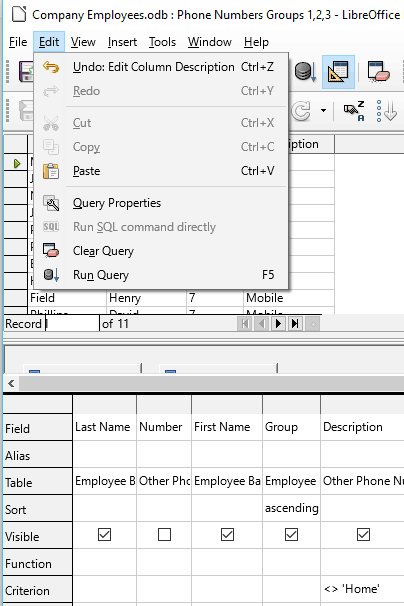Viewport: 404px width, 606px height.
Task: Click the Save icon in the toolbar
Action: pyautogui.click(x=26, y=72)
